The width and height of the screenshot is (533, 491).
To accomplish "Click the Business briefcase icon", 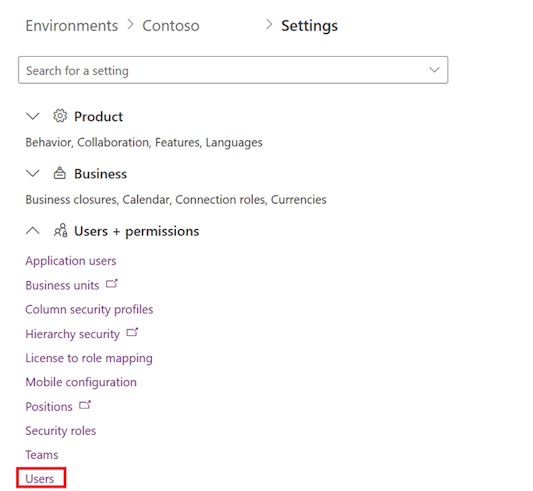I will click(x=60, y=173).
